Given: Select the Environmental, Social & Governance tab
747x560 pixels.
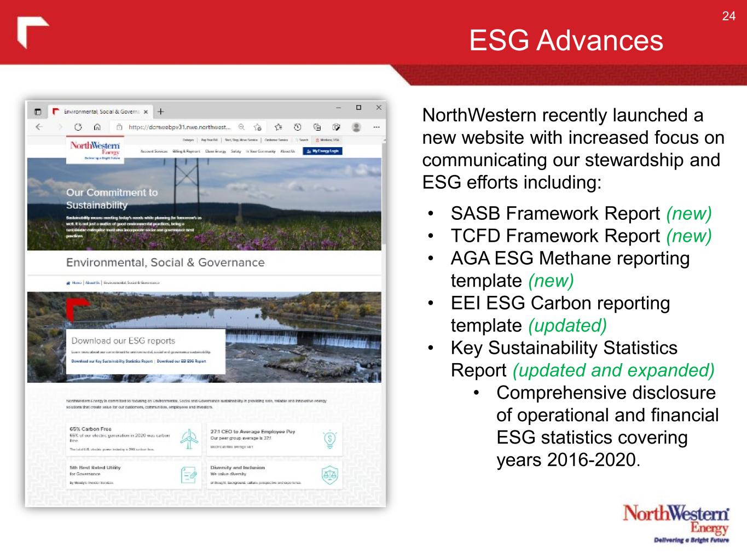Looking at the screenshot, I should (99, 112).
